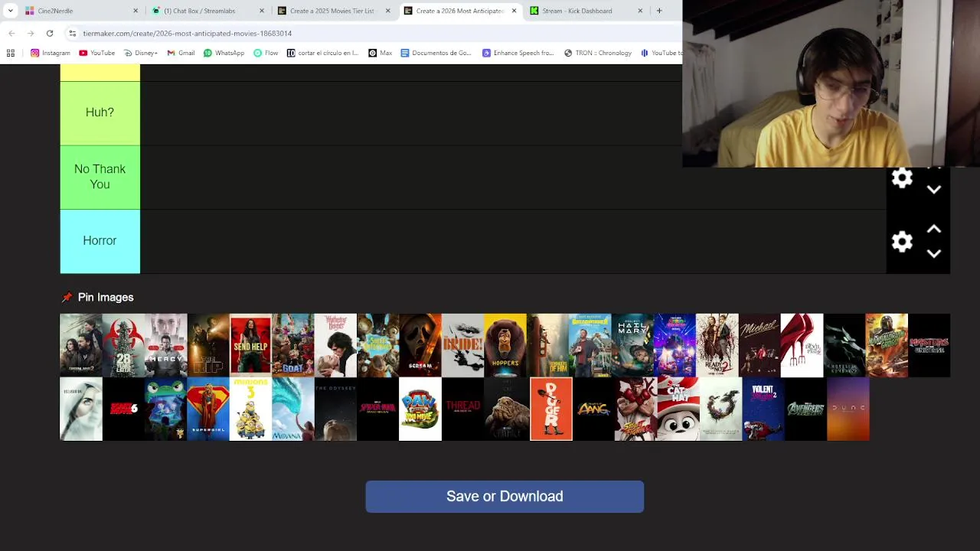Select the Masters of the Universe poster
The image size is (980, 551).
929,345
